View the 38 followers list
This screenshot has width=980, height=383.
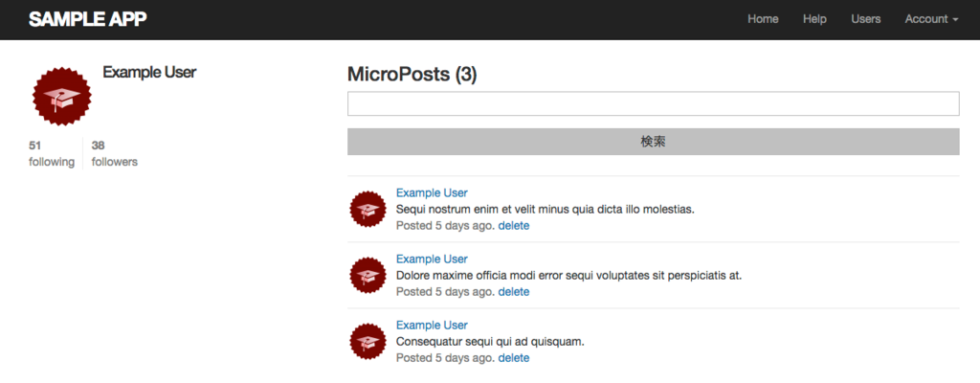point(115,154)
